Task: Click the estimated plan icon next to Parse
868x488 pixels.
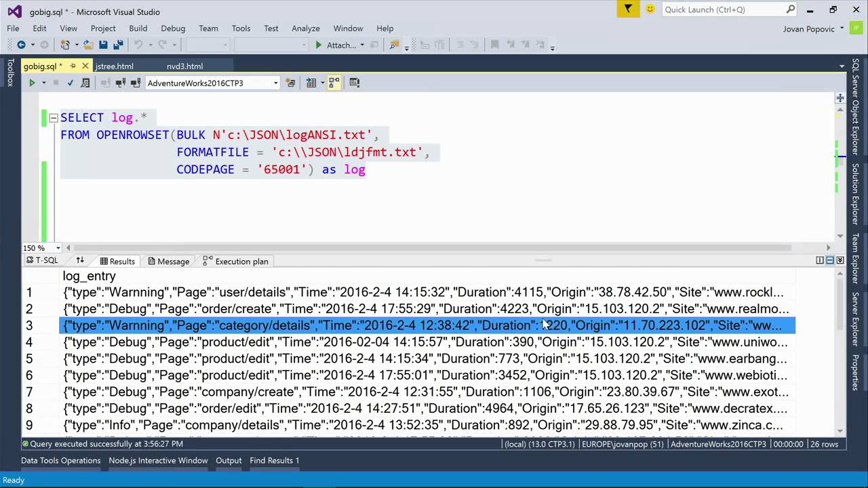Action: point(85,83)
